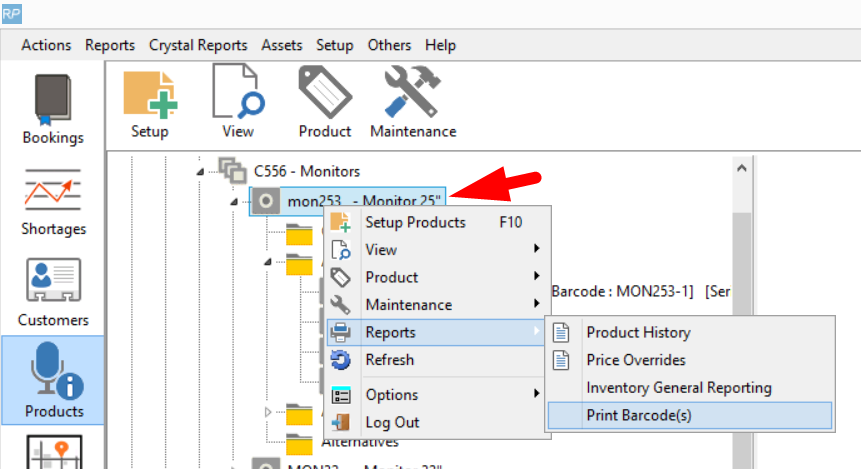Image resolution: width=861 pixels, height=469 pixels.
Task: Choose Log Out from the context menu
Action: coord(437,422)
